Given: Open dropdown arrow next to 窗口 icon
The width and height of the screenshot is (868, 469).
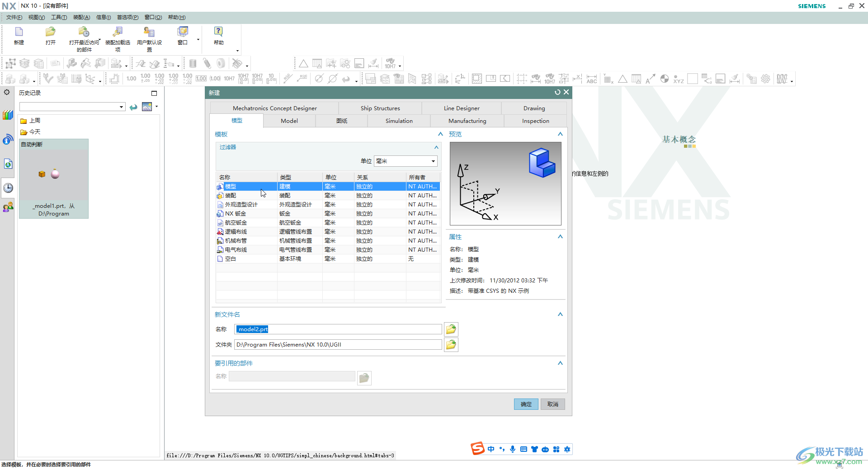Looking at the screenshot, I should pyautogui.click(x=198, y=40).
